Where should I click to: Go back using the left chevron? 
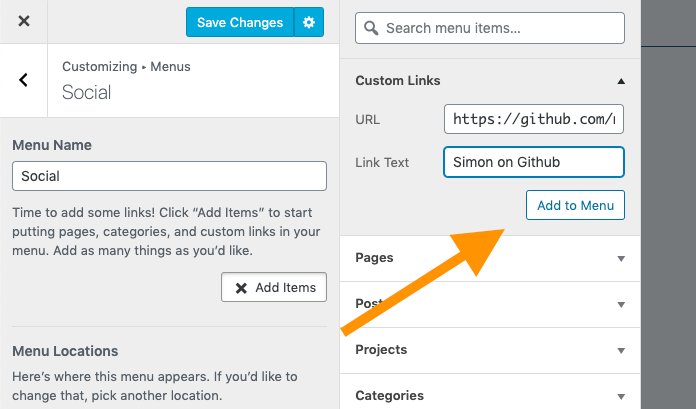23,80
